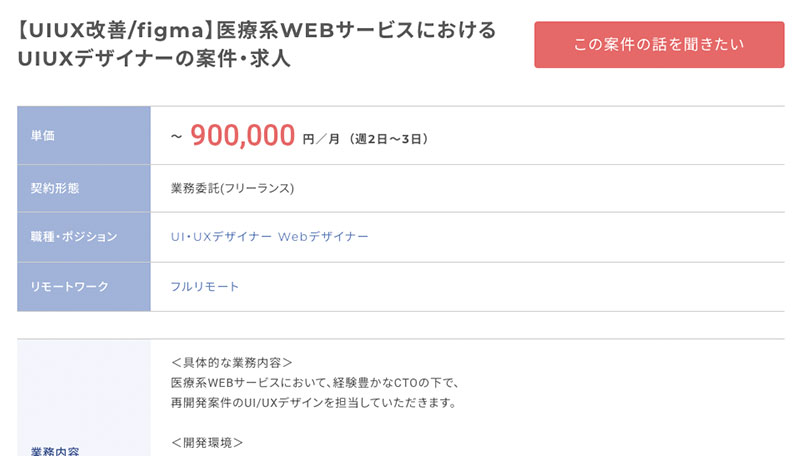Select the リモートワーク row header cell

[84, 287]
